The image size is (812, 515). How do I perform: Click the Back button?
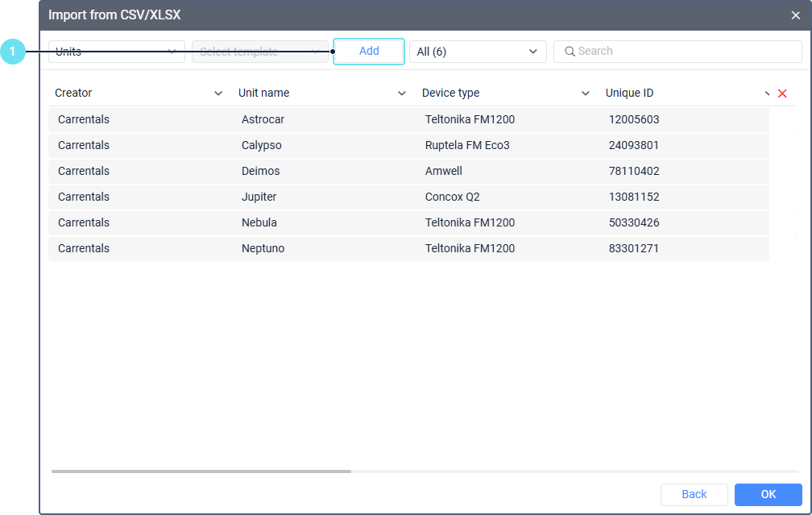694,494
